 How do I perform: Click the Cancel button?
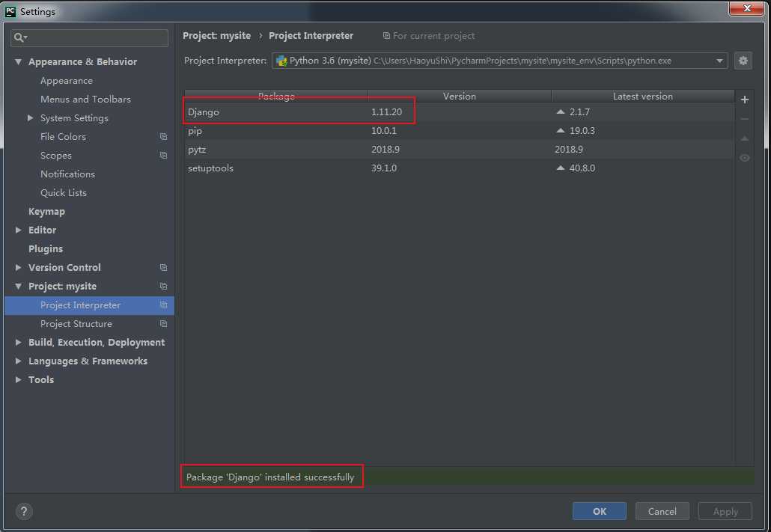click(x=662, y=511)
